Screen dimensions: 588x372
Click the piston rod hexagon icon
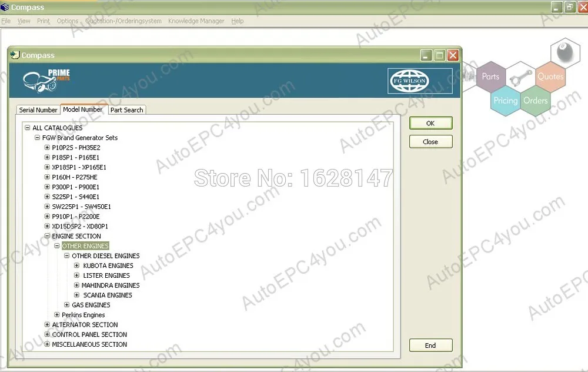520,77
